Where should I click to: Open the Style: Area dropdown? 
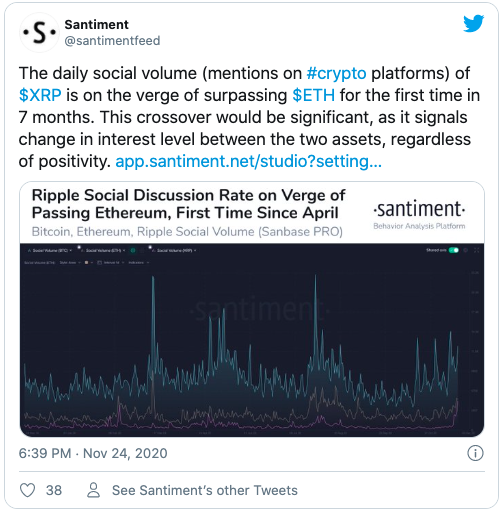tap(70, 263)
